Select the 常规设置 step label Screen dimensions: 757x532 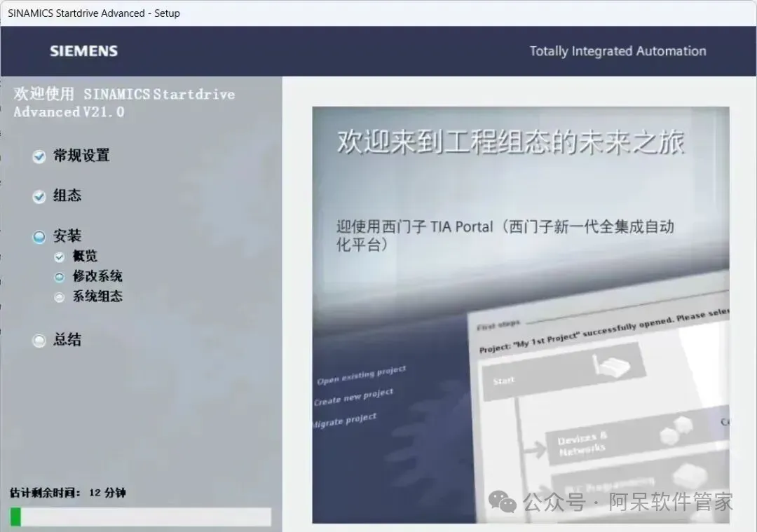(x=81, y=156)
